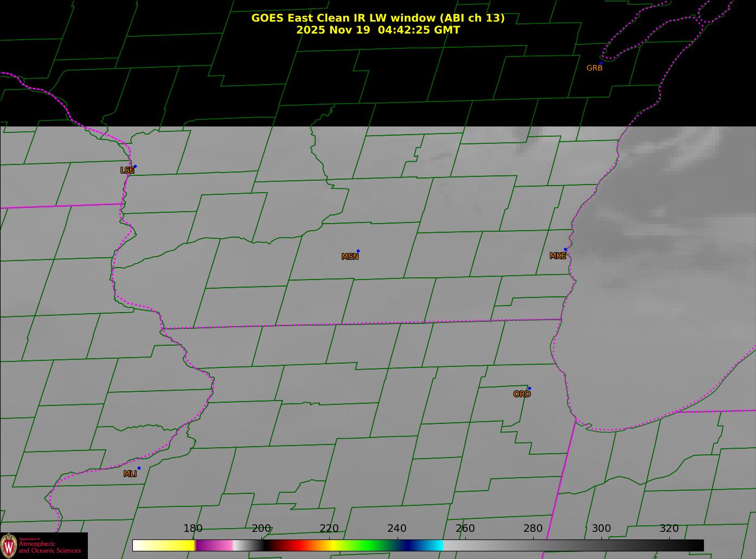Click the GOES East Clean IR title text
This screenshot has width=756, height=559.
[378, 18]
